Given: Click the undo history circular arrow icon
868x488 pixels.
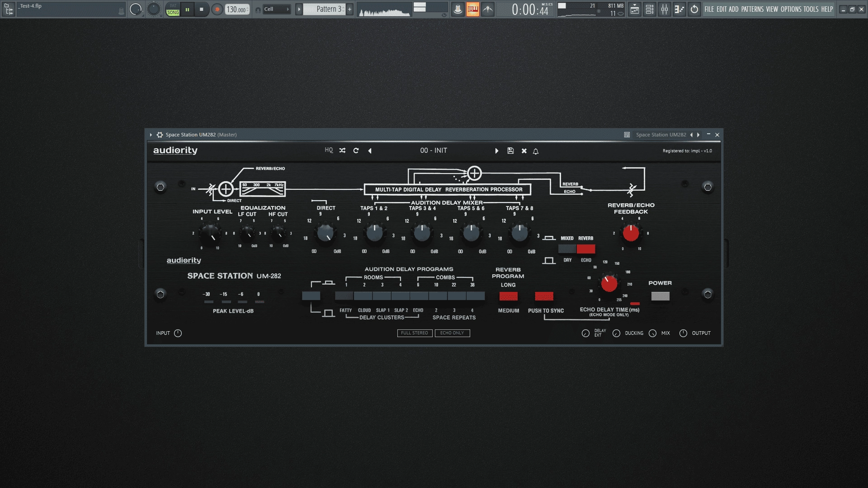Looking at the screenshot, I should coord(694,9).
